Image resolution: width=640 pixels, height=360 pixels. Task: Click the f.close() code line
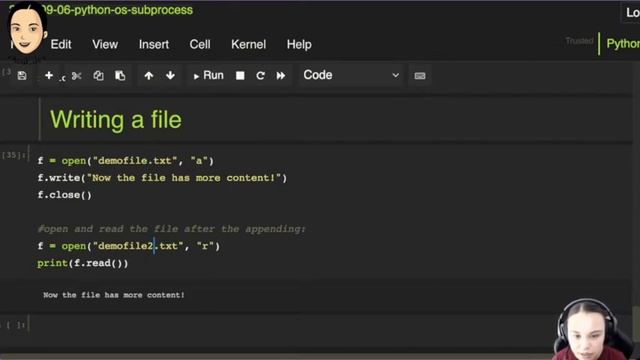click(64, 195)
